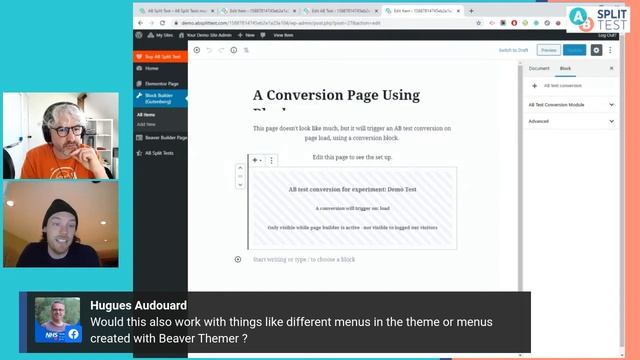Image resolution: width=640 pixels, height=360 pixels.
Task: Bookmark the page with the star icon
Action: [479, 23]
